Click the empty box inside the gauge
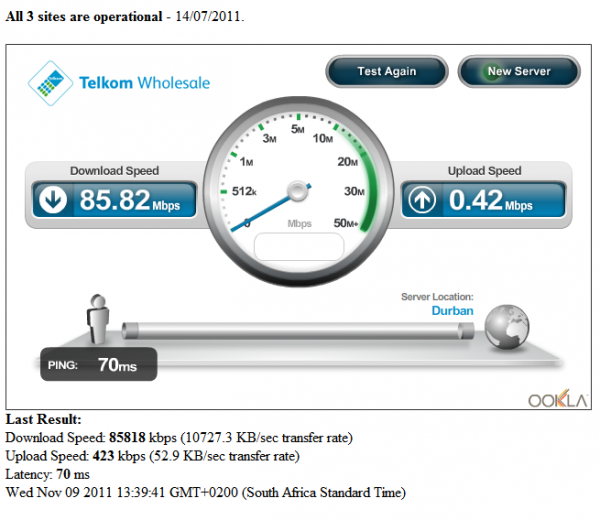The width and height of the screenshot is (600, 520). click(x=299, y=247)
